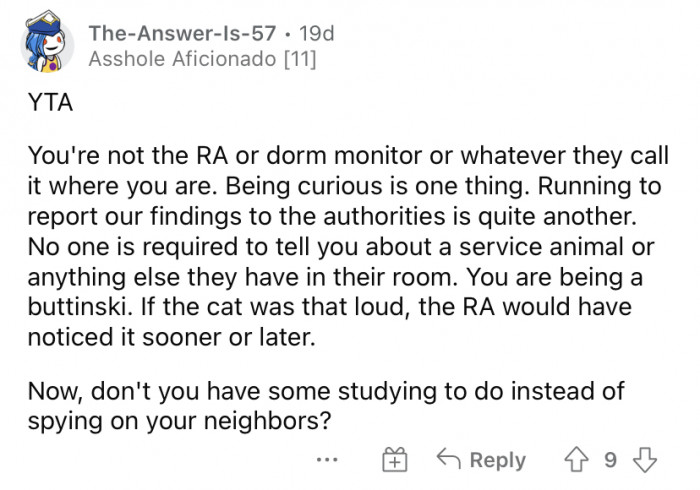The height and width of the screenshot is (490, 700).
Task: Click the gift award icon
Action: click(x=394, y=460)
